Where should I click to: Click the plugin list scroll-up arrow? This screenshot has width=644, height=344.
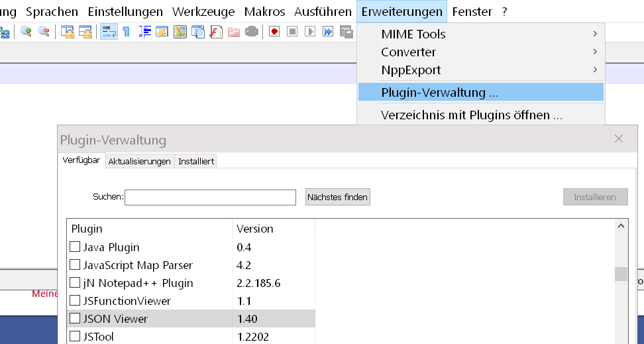tap(621, 225)
